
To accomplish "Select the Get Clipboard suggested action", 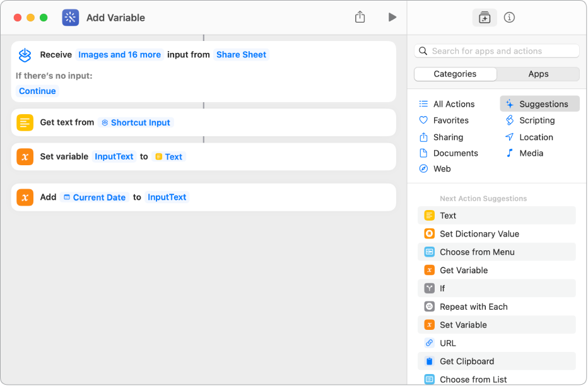I will (466, 361).
